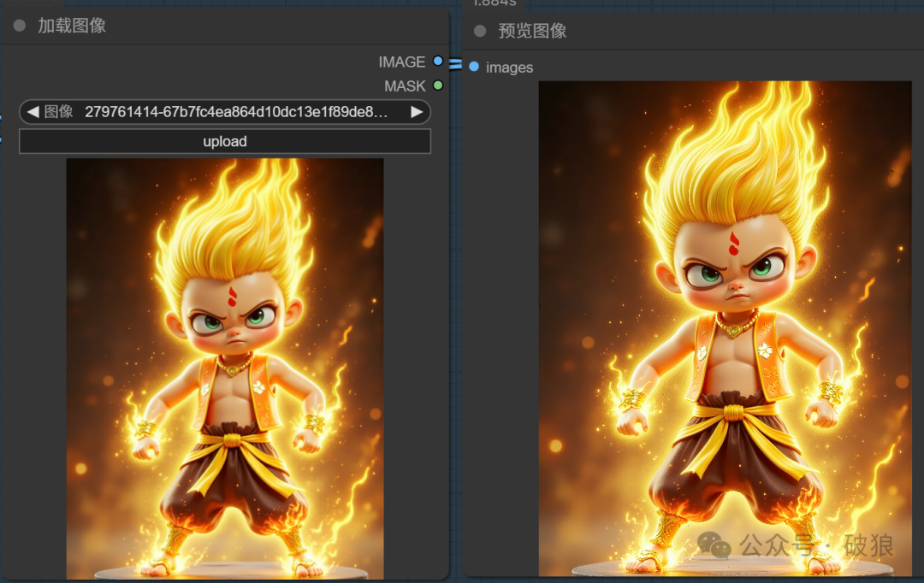Click the images input label
924x583 pixels.
click(510, 68)
